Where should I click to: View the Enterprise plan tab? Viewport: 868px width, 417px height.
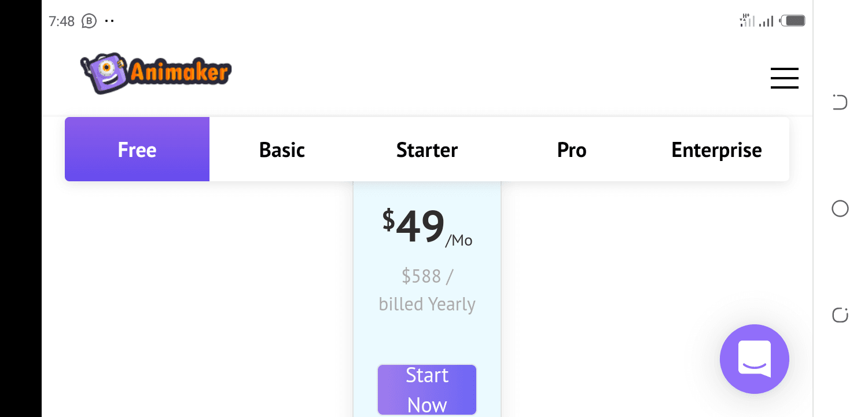pyautogui.click(x=716, y=149)
